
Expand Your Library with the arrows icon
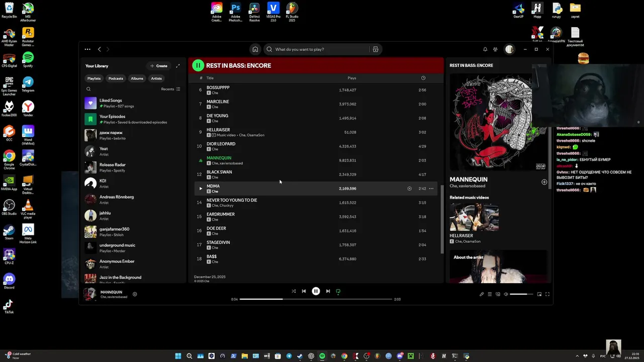(178, 66)
